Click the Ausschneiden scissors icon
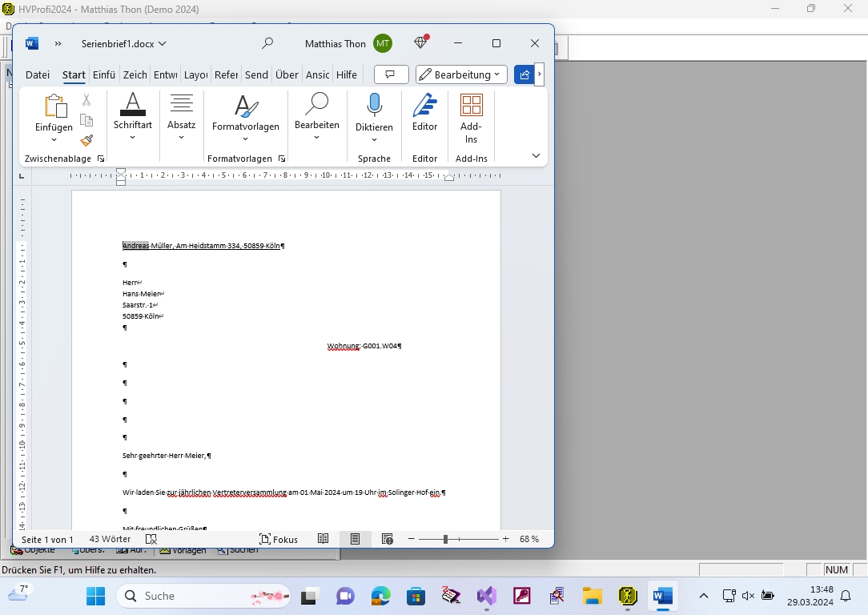This screenshot has height=615, width=868. point(86,99)
